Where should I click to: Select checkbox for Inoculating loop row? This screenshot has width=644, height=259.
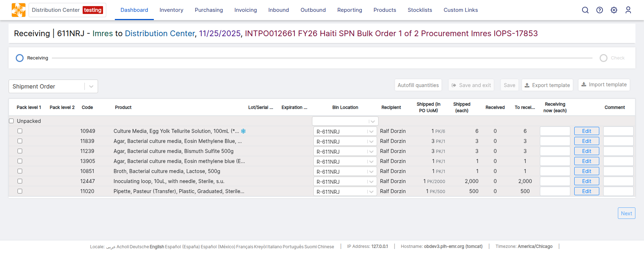point(20,181)
